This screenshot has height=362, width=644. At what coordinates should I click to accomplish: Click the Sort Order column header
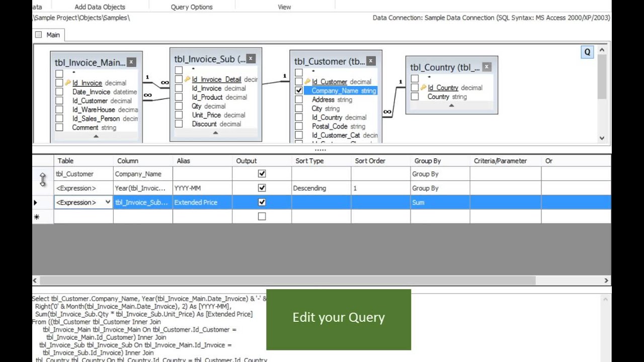(x=381, y=161)
